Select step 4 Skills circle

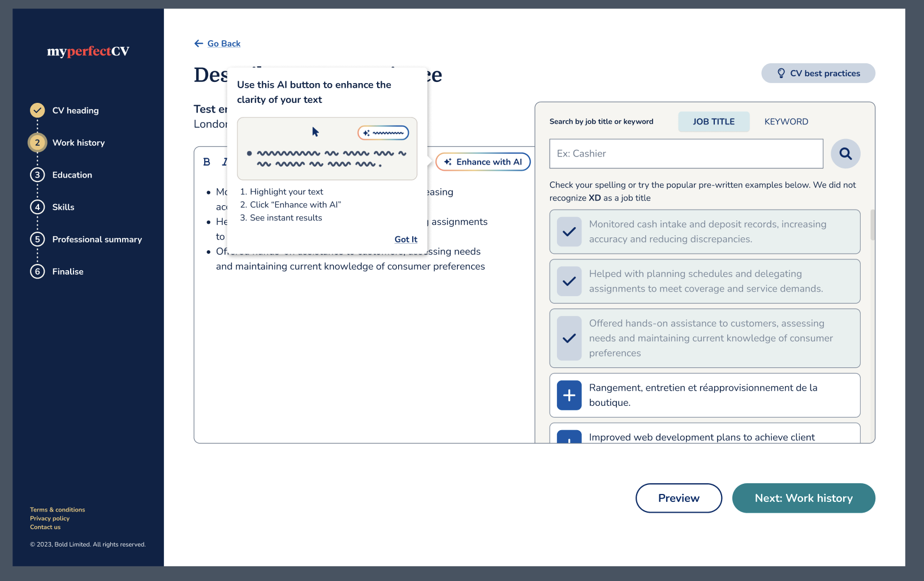(x=37, y=207)
